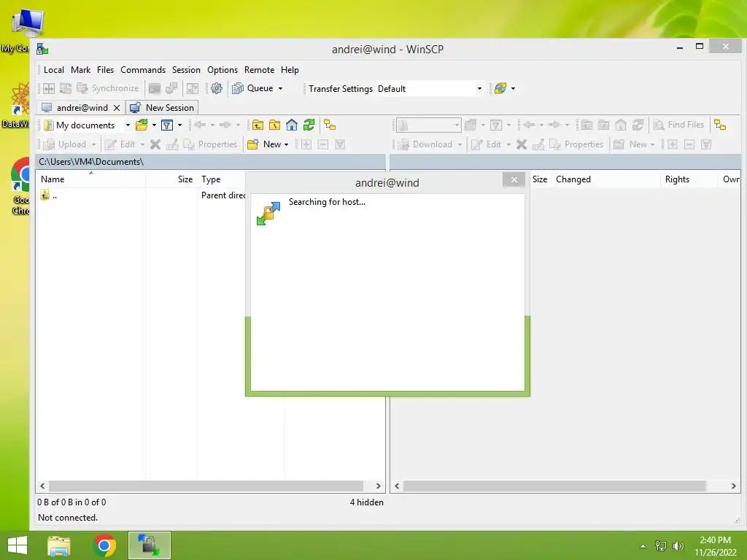Screen dimensions: 747x560
Task: Click the '4 hidden' status text
Action: coord(366,502)
